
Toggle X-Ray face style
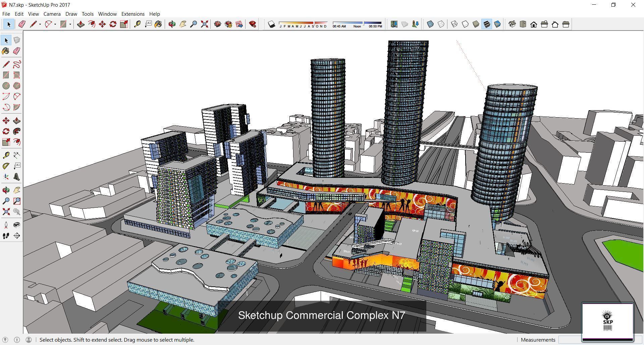(x=430, y=24)
